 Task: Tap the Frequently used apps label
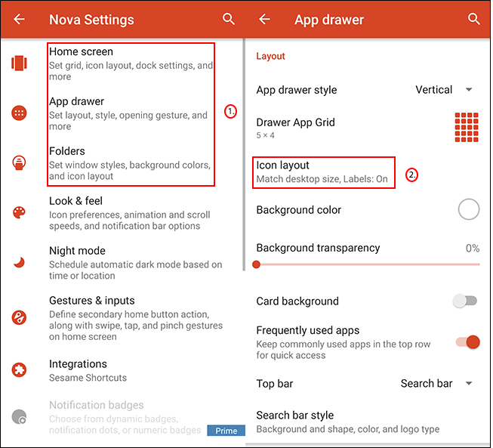[307, 330]
